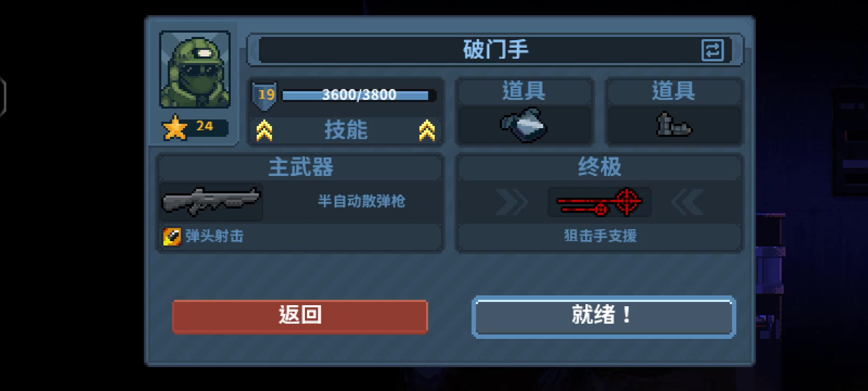Choose the semi-auto shotgun weapon image
Image resolution: width=868 pixels, height=391 pixels.
coord(211,201)
